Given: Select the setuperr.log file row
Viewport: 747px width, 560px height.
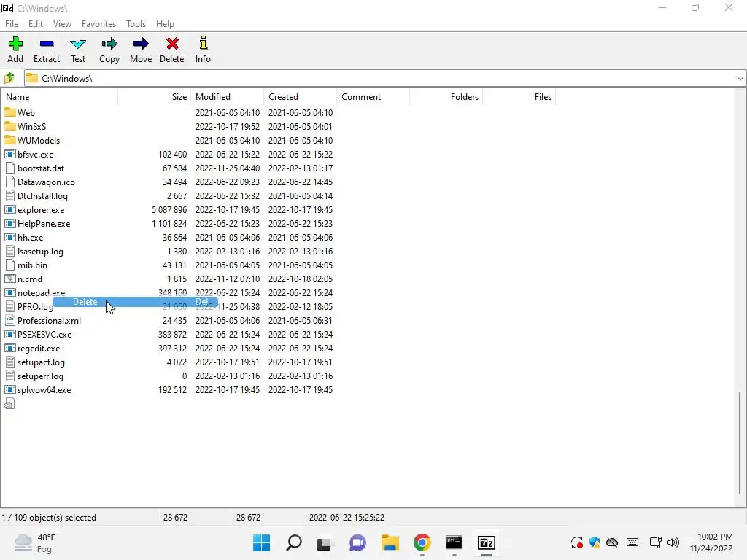Looking at the screenshot, I should (x=169, y=376).
